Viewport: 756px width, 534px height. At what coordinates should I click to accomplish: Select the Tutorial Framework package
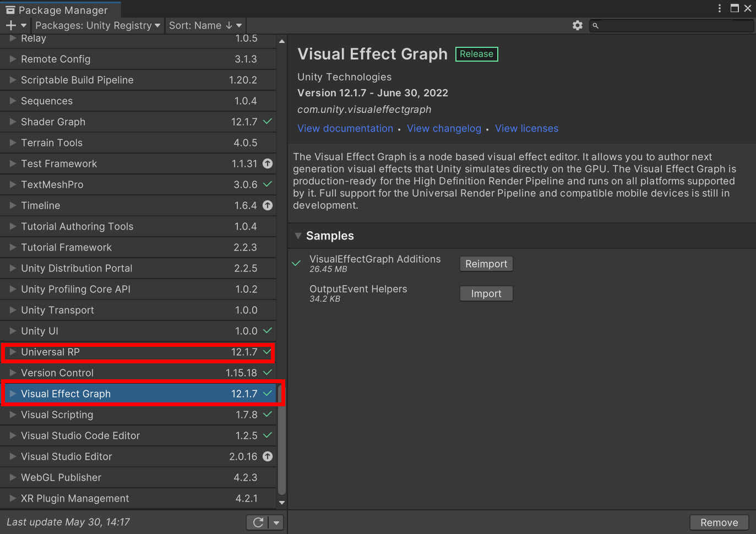[x=138, y=247]
